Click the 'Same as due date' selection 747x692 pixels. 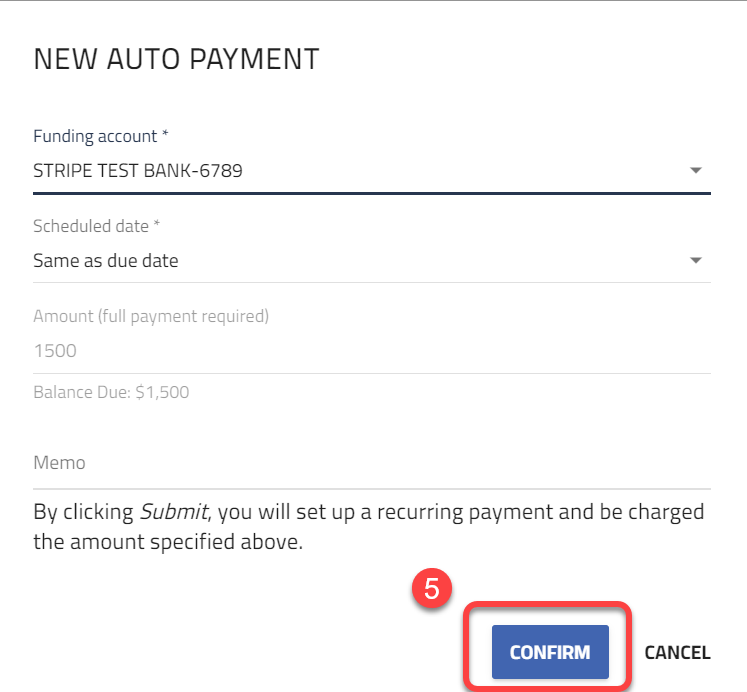click(106, 261)
